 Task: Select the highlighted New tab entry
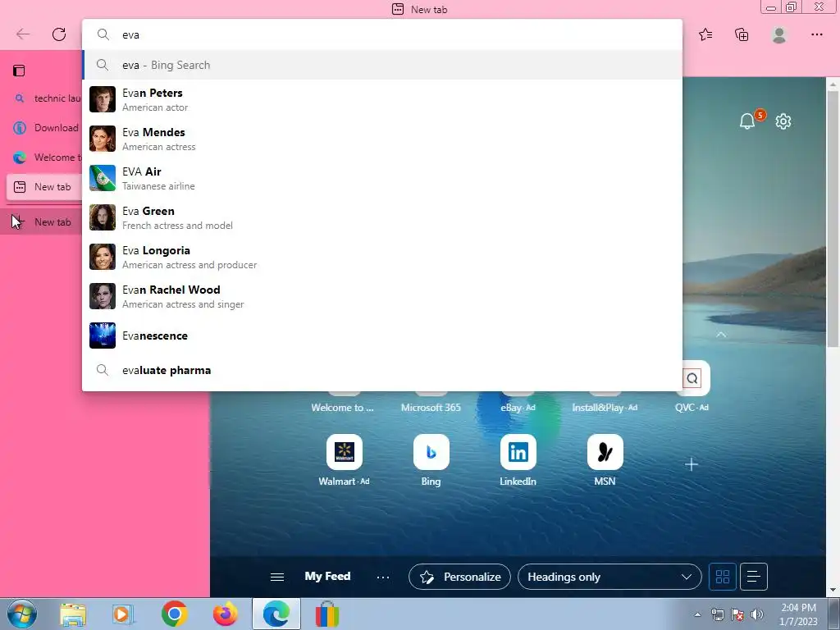(45, 187)
